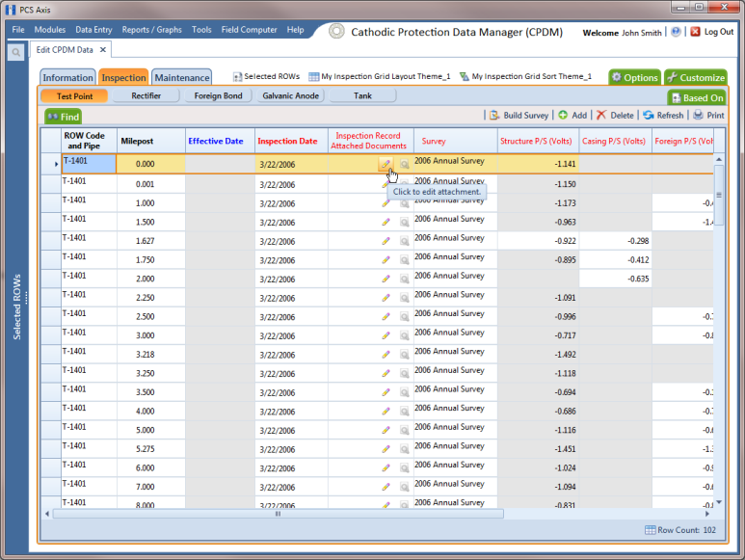The image size is (745, 560).
Task: Expand the Selected ROWs side panel
Action: 17,307
